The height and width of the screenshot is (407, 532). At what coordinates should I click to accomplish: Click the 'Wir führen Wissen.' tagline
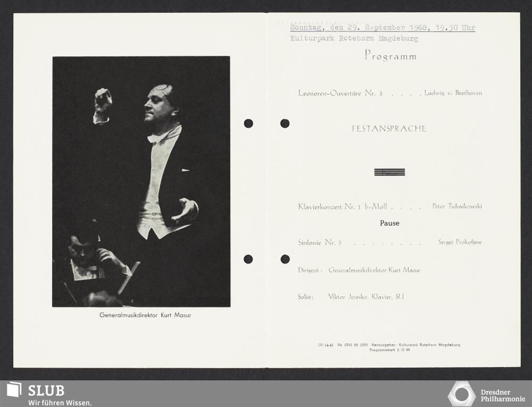point(60,402)
